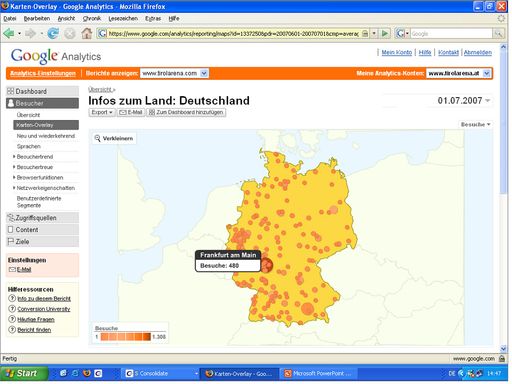Image resolution: width=512 pixels, height=384 pixels.
Task: Select Karten-Overlay in sidebar
Action: (46, 125)
